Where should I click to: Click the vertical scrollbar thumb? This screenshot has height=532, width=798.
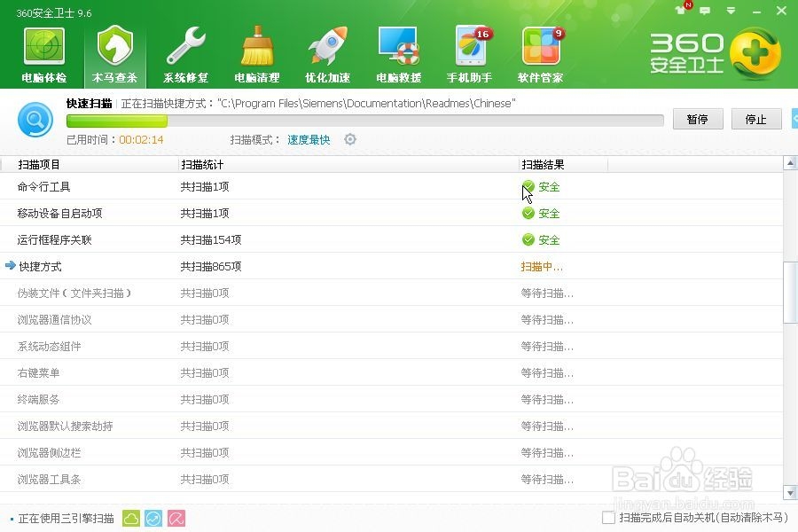(790, 292)
